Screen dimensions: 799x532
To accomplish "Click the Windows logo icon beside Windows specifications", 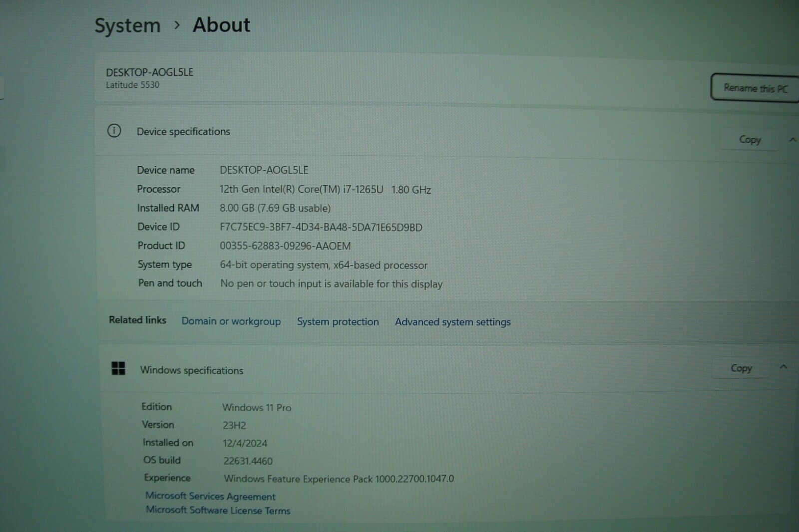I will pos(118,369).
